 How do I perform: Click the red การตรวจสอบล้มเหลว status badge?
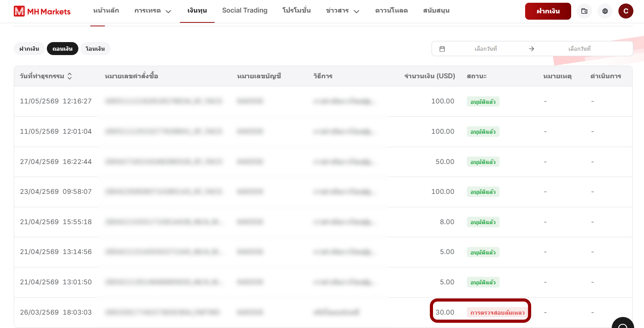coord(498,313)
